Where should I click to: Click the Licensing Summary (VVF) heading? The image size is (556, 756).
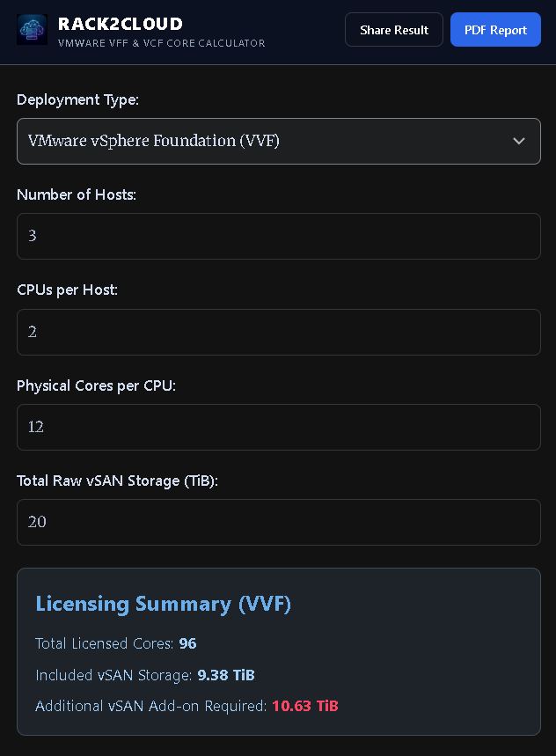pos(164,604)
